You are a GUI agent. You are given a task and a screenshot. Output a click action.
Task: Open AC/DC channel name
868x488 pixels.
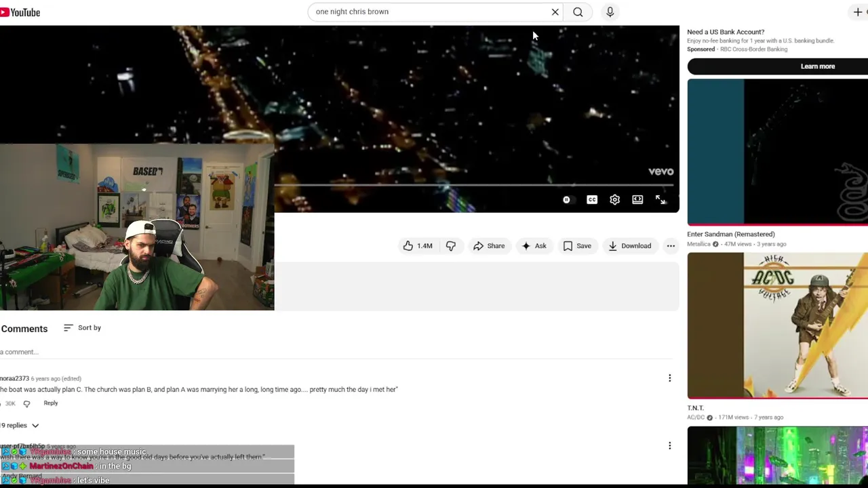(696, 418)
